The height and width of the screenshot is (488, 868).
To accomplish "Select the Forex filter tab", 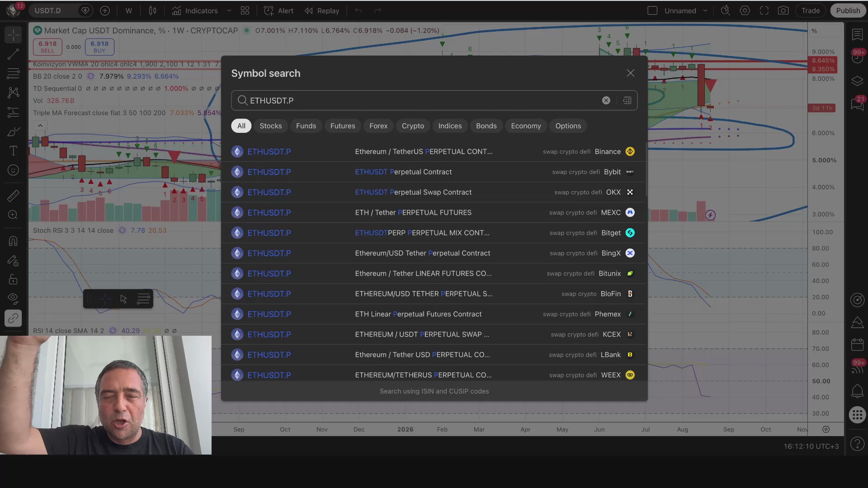I will (x=378, y=126).
